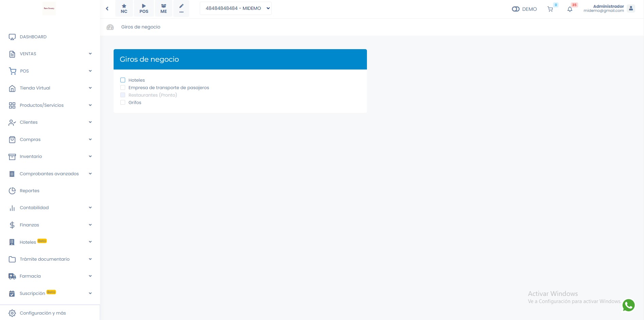The image size is (644, 320).
Task: Enable Empresa de transporte de pasajeros
Action: tap(123, 87)
